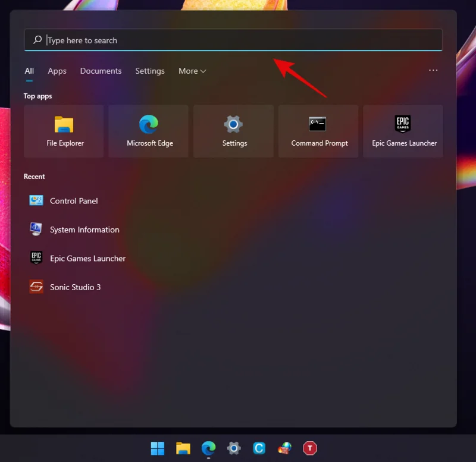Open the more options ellipsis menu
Image resolution: width=476 pixels, height=462 pixels.
[x=433, y=70]
